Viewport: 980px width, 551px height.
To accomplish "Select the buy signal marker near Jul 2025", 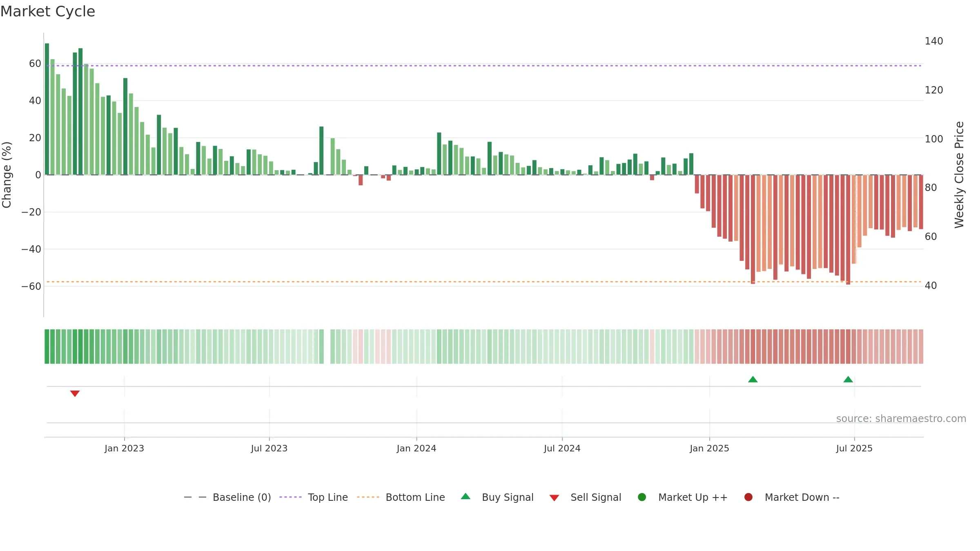I will (x=848, y=380).
